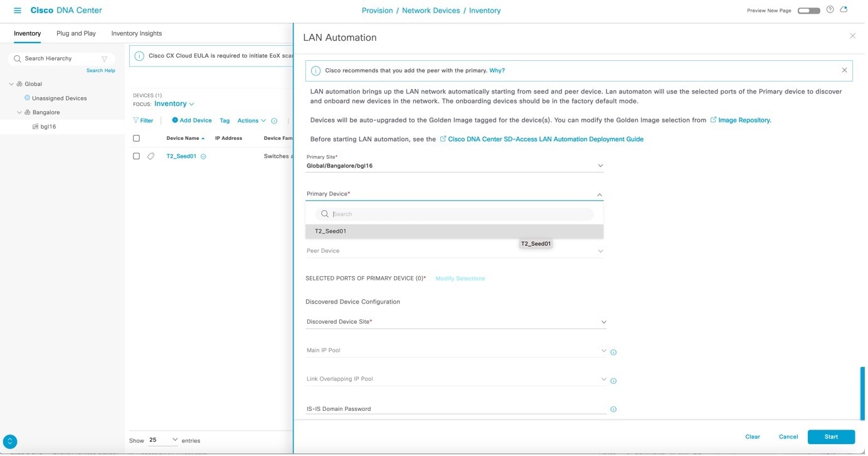Click the bgl16 building icon
Image resolution: width=868 pixels, height=456 pixels.
click(35, 127)
